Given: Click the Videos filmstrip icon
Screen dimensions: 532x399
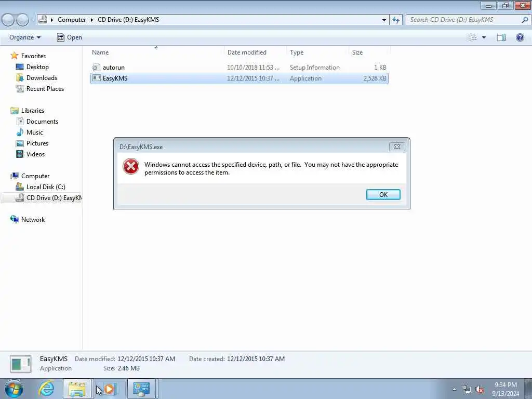Looking at the screenshot, I should tap(20, 154).
